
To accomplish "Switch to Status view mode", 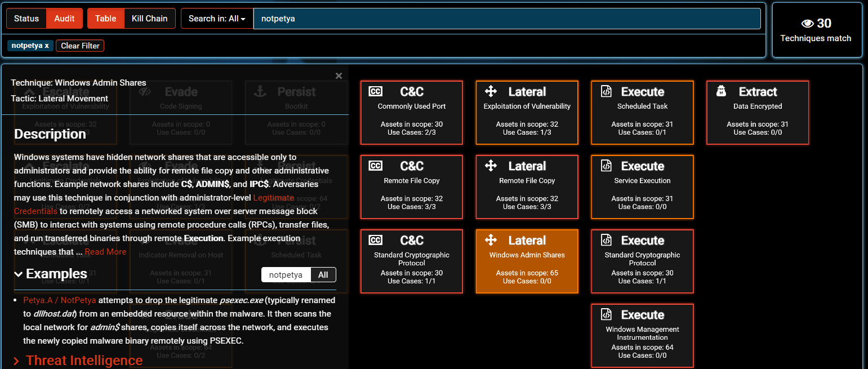I will 26,19.
